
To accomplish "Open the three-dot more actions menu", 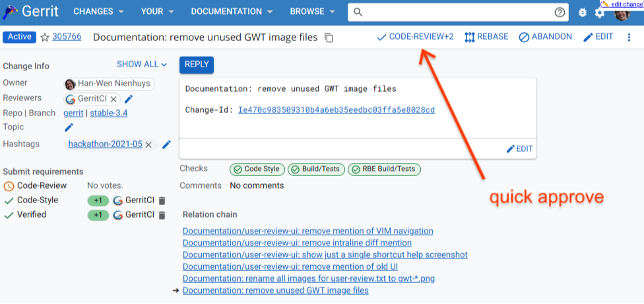I will tap(629, 37).
